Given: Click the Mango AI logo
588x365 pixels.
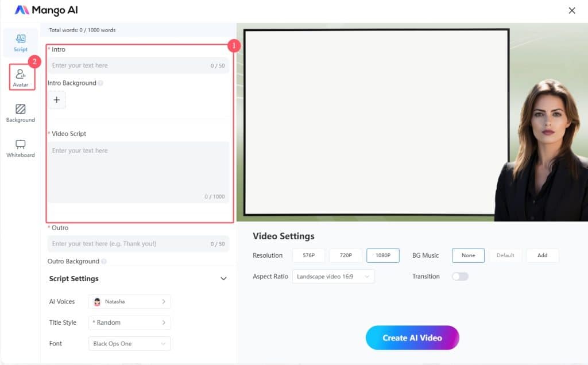Looking at the screenshot, I should (x=46, y=10).
